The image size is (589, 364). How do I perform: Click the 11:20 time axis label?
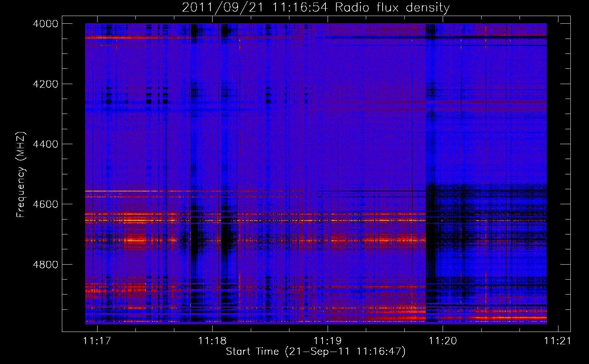click(x=443, y=341)
